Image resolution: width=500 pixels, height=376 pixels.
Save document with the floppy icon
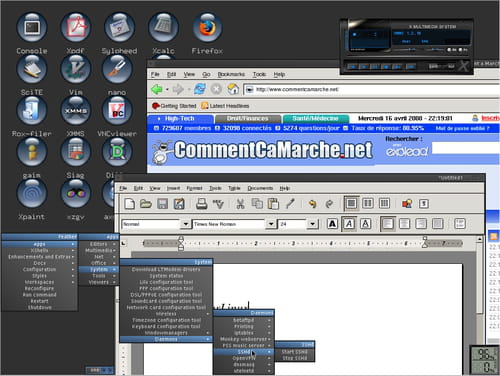click(162, 203)
